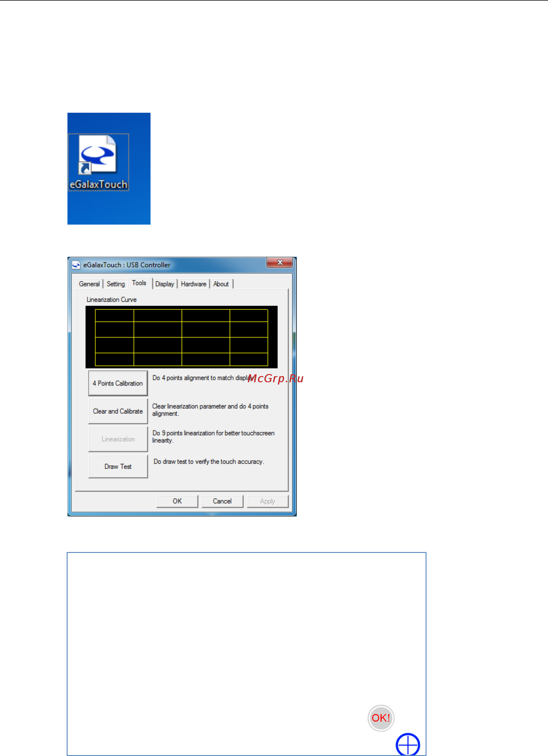The height and width of the screenshot is (756, 548).
Task: Click the 'Linearization Curve' label
Action: coord(111,300)
